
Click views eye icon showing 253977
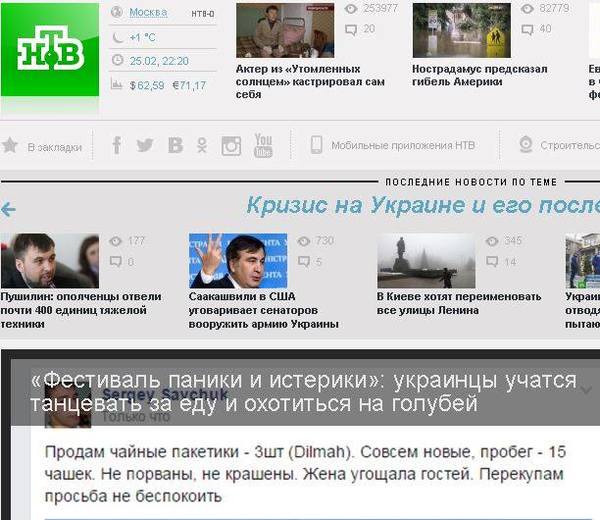351,8
